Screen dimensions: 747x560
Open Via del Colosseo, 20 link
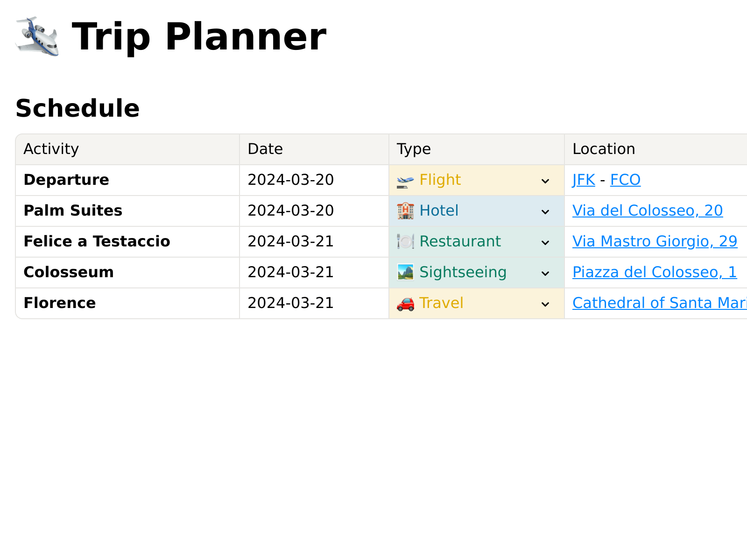pos(648,211)
